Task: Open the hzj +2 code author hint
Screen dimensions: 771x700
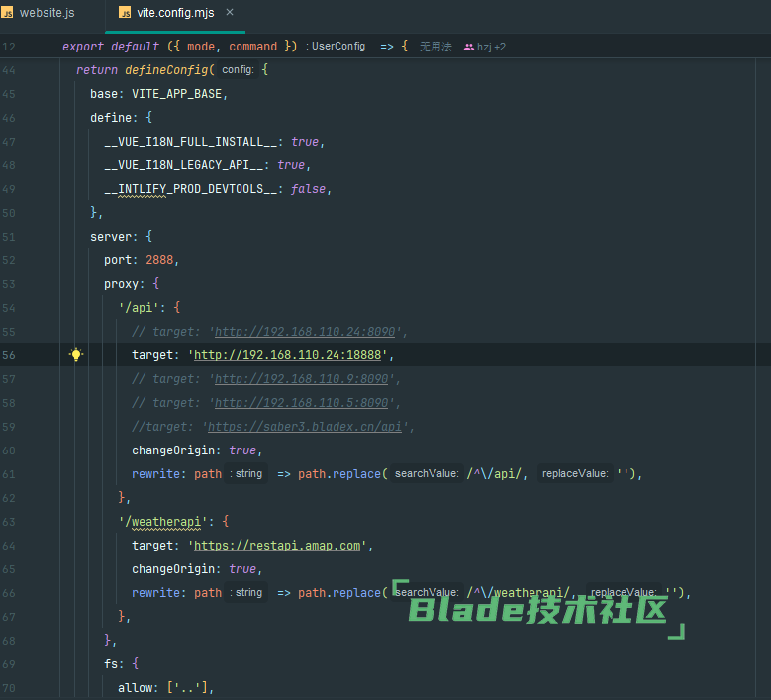Action: point(491,47)
